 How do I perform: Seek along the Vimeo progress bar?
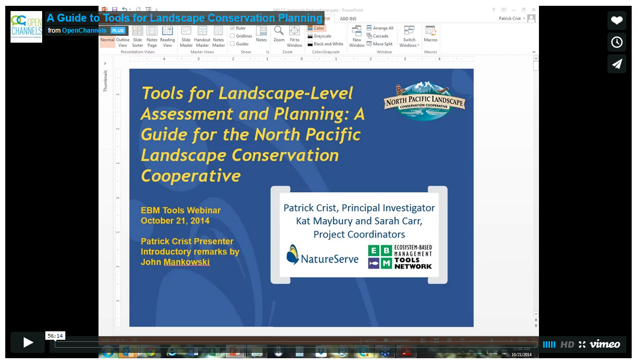coord(296,345)
